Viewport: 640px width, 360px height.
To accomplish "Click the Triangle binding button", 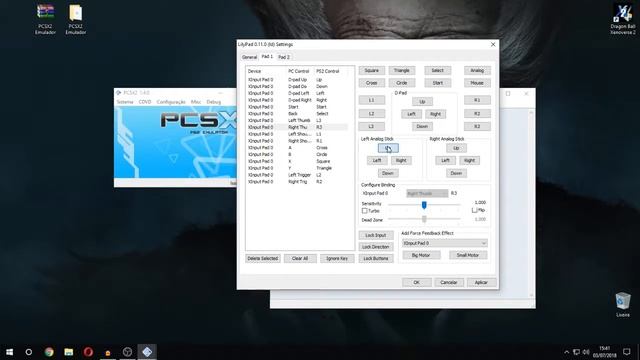I will [x=402, y=71].
